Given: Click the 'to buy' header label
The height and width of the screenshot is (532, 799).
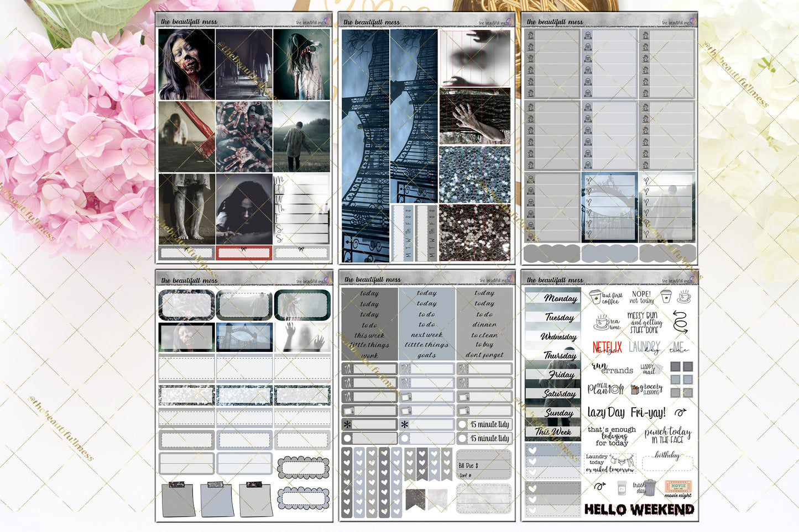Looking at the screenshot, I should [x=484, y=345].
